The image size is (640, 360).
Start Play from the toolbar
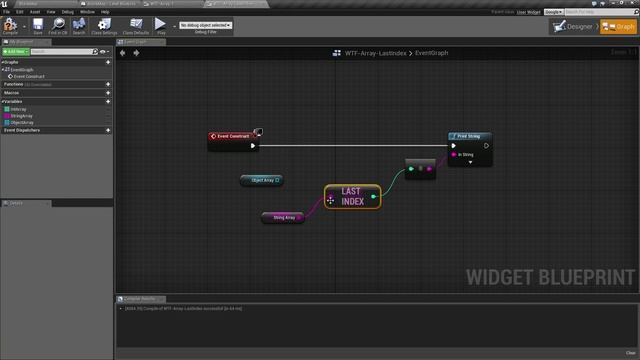tap(160, 26)
